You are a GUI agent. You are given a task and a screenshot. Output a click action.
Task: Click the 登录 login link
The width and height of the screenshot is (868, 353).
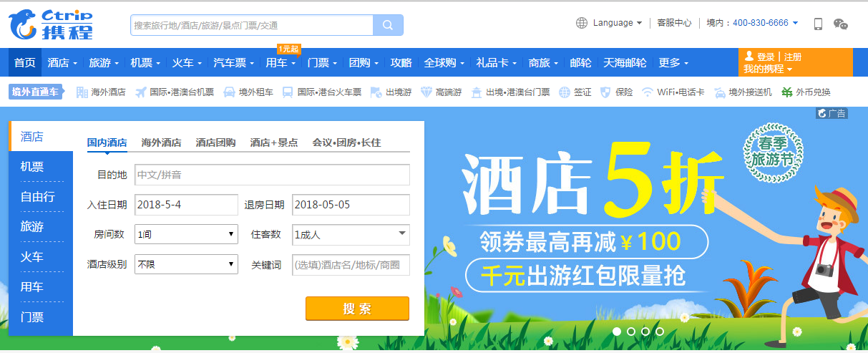point(765,57)
